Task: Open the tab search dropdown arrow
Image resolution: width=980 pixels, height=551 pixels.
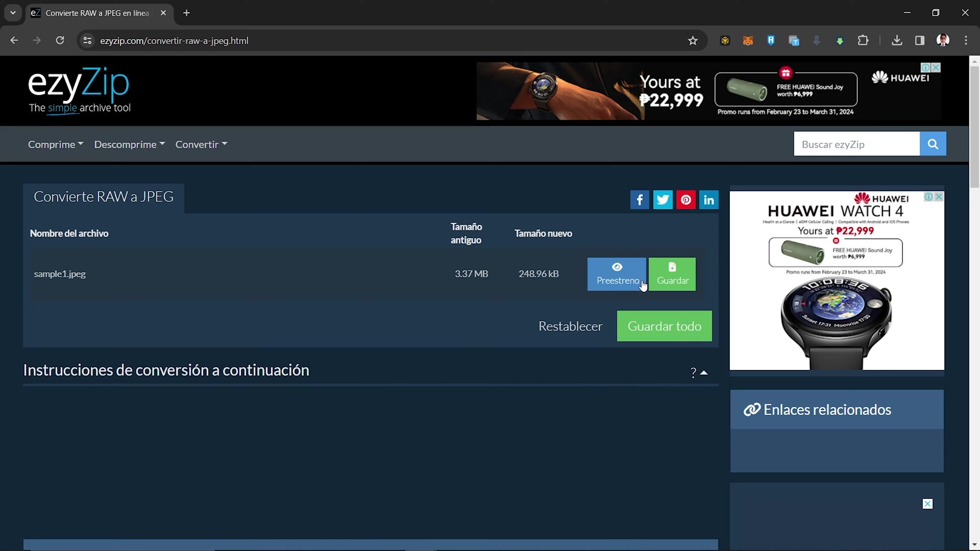Action: pyautogui.click(x=13, y=13)
